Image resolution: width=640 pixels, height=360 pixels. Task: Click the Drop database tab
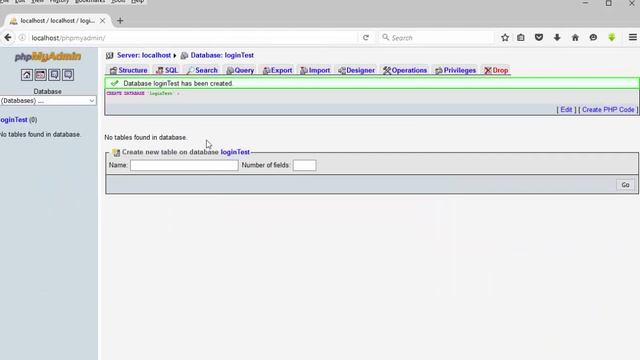tap(496, 70)
